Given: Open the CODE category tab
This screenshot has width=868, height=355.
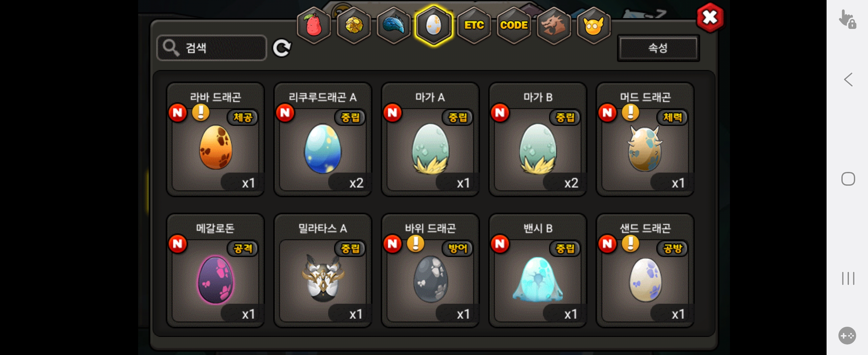Looking at the screenshot, I should coord(514,25).
